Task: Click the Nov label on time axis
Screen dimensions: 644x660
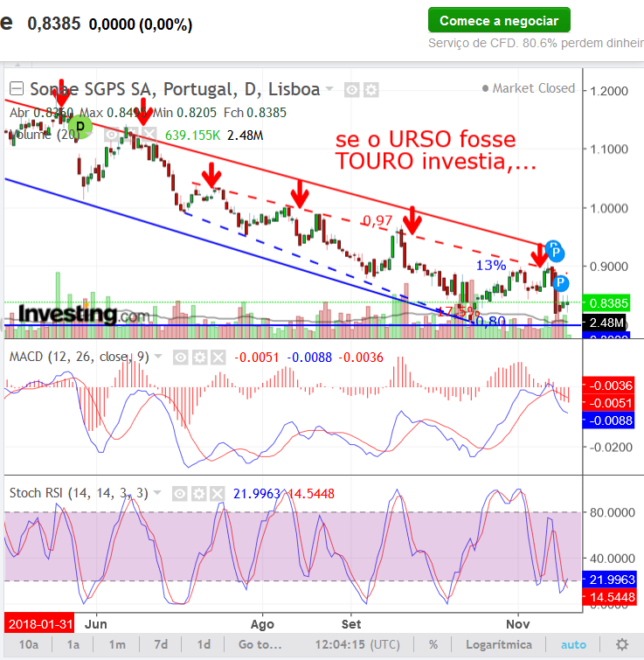Action: (x=518, y=624)
